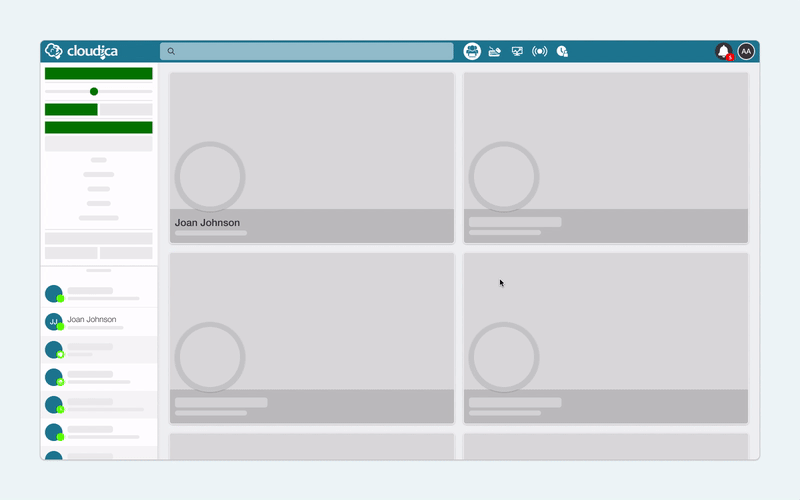Select the green left half toggle segment

71,109
